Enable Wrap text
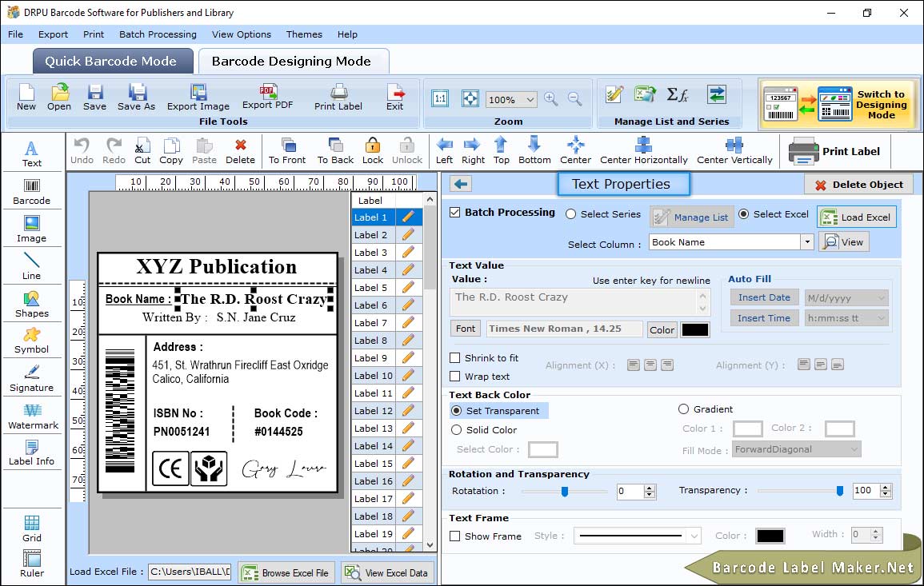Viewport: 924px width, 586px height. [x=455, y=377]
